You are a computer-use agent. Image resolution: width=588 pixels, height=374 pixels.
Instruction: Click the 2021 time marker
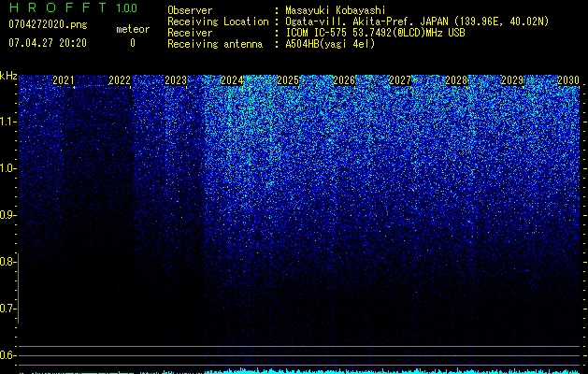pos(63,80)
